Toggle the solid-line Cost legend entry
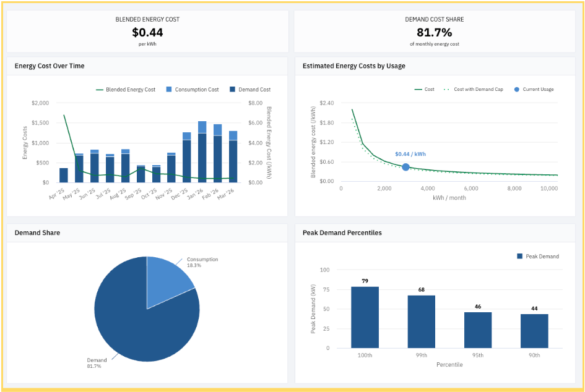Image resolution: width=585 pixels, height=392 pixels. click(425, 90)
